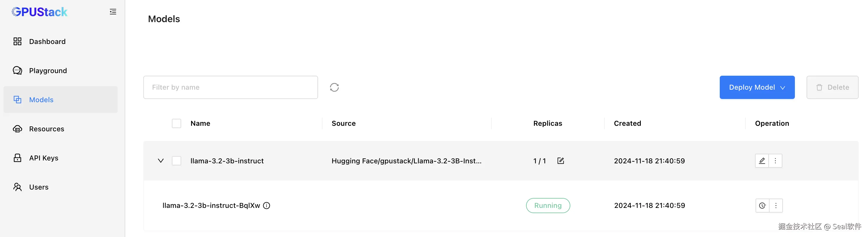Open the Users page
The image size is (868, 237).
[39, 187]
